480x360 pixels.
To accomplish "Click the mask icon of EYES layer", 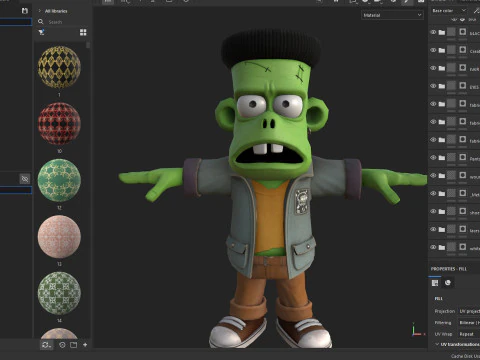I will coord(462,86).
